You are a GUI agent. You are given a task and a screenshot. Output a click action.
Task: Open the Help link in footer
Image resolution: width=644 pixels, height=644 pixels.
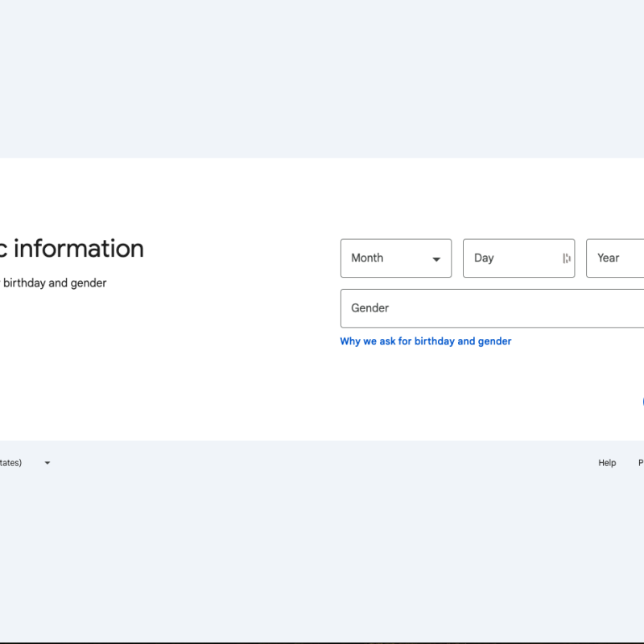(x=607, y=463)
